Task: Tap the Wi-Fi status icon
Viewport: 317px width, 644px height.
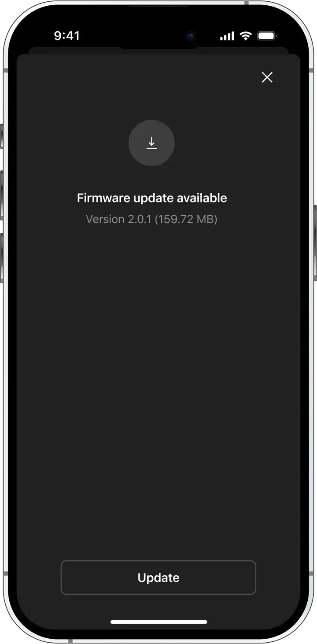Action: 245,36
